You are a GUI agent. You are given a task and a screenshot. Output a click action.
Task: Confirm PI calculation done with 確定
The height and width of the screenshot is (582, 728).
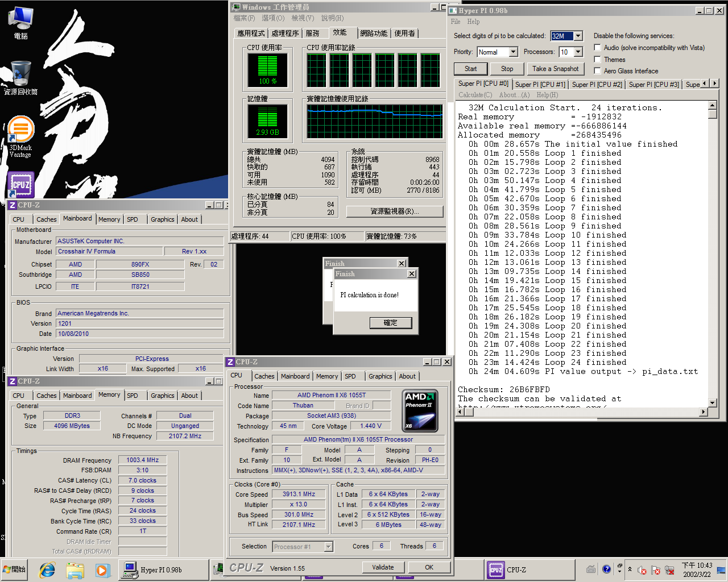click(x=390, y=323)
